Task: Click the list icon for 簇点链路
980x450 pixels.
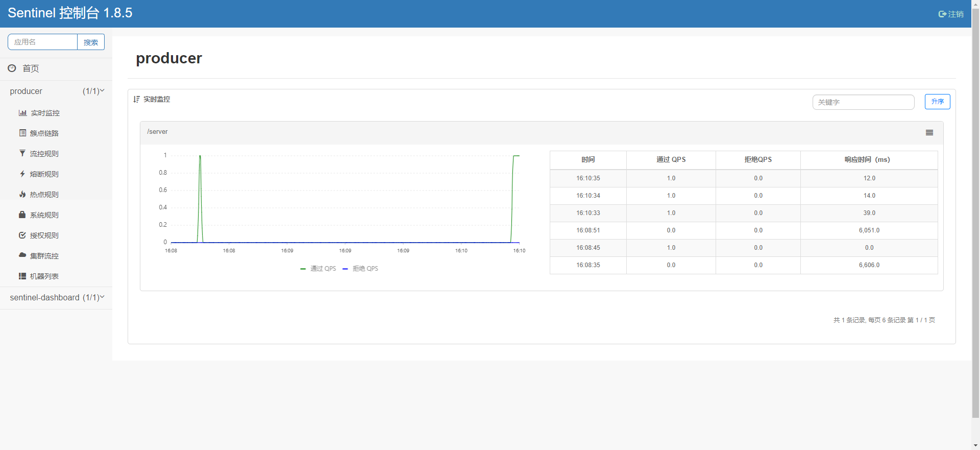Action: click(x=22, y=133)
